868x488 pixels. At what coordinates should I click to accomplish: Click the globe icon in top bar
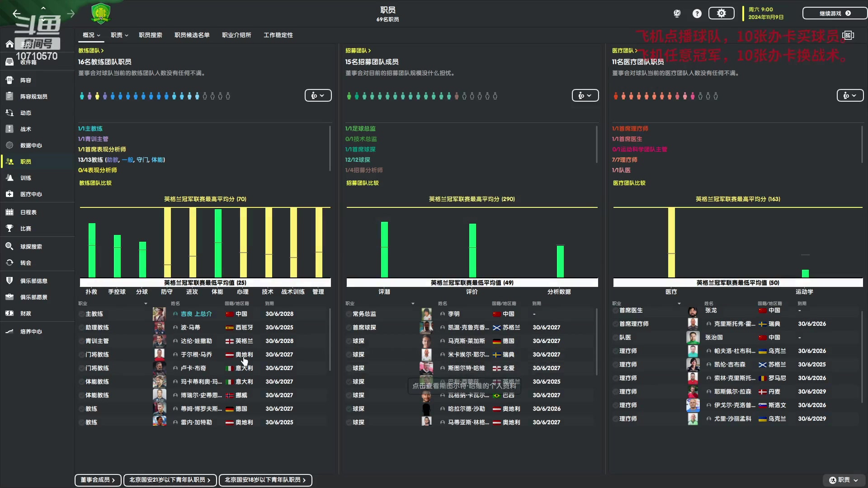pos(677,14)
